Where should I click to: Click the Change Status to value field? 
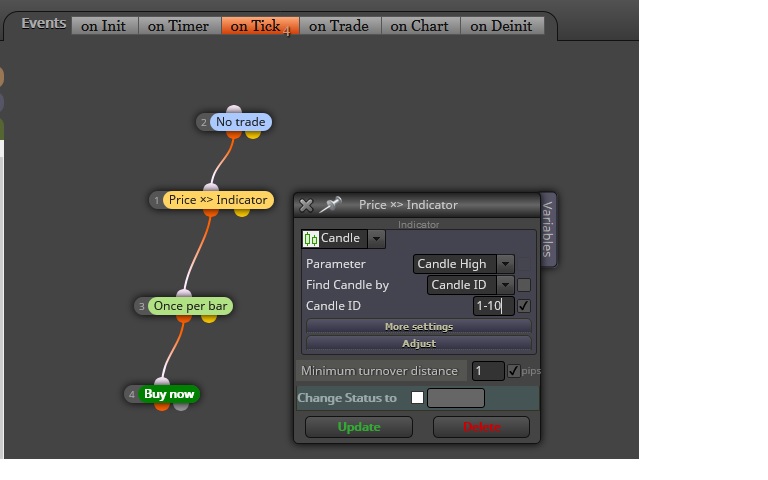(456, 398)
